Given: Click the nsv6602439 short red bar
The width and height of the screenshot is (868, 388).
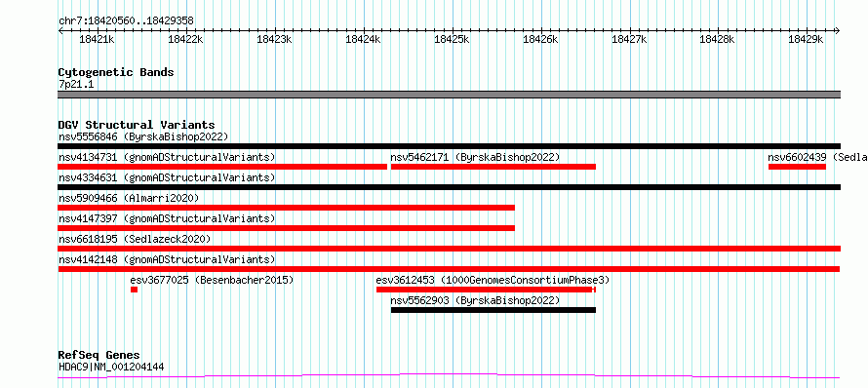Looking at the screenshot, I should (797, 167).
